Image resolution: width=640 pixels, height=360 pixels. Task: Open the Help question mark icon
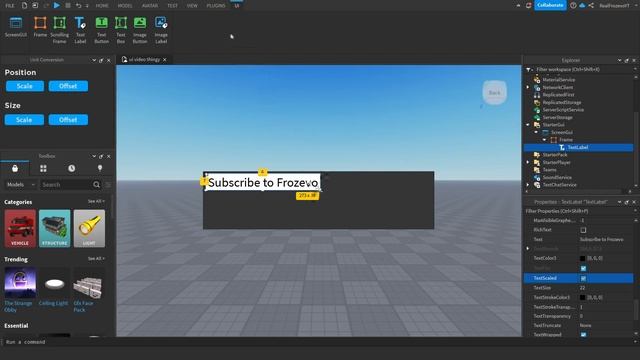pyautogui.click(x=573, y=5)
